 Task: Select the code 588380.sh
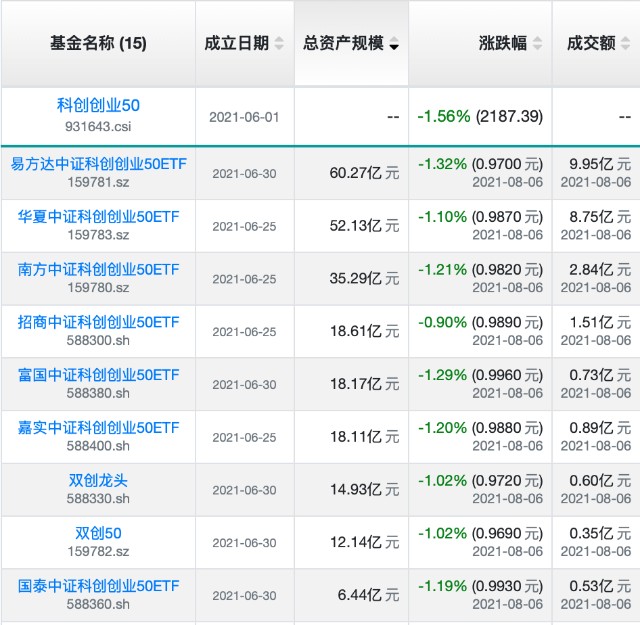[98, 393]
